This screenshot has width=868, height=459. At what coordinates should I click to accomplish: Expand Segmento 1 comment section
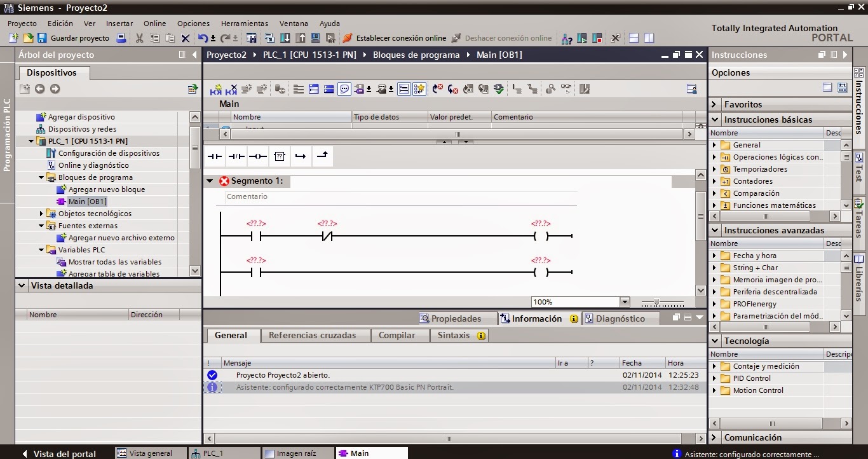pyautogui.click(x=210, y=181)
